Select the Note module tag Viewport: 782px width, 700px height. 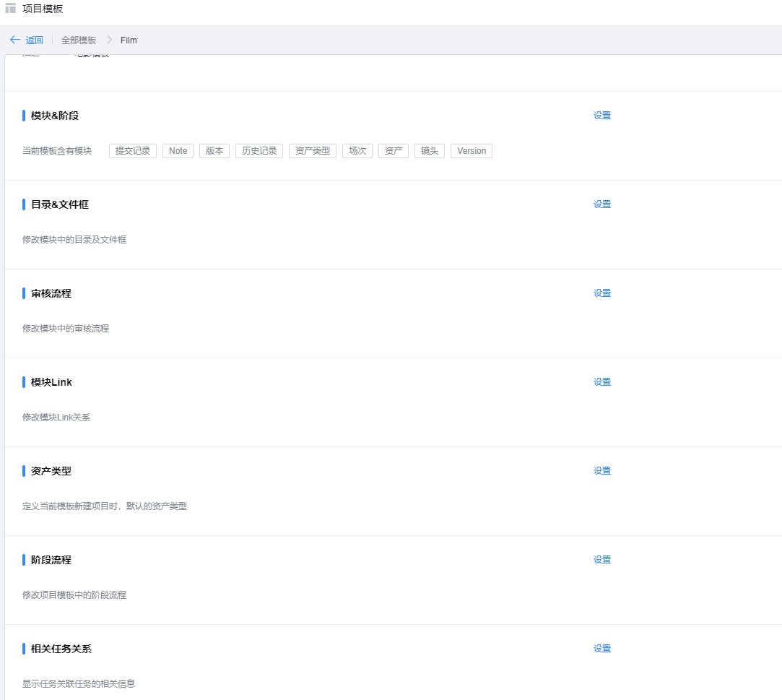coord(178,151)
